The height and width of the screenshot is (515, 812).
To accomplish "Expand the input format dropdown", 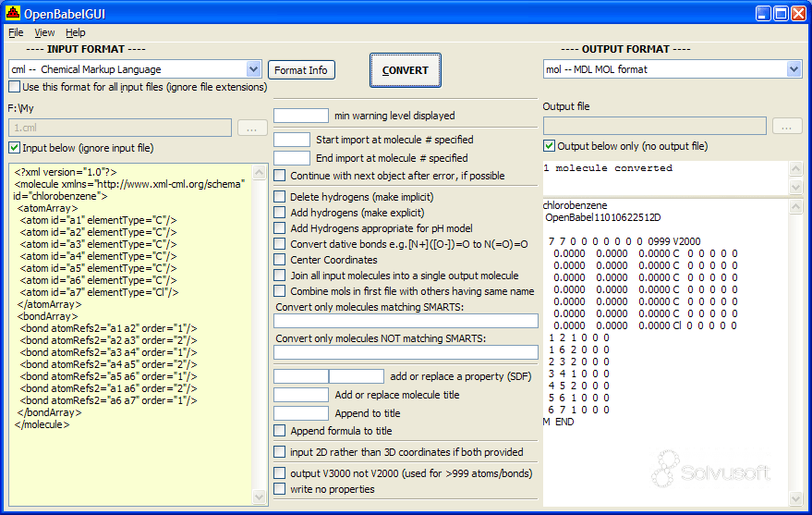I will [x=253, y=69].
